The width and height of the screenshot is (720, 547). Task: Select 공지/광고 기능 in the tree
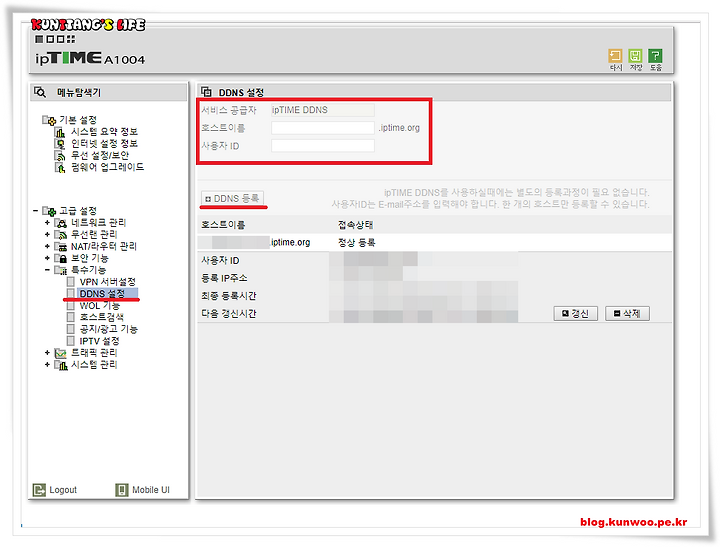tap(108, 329)
